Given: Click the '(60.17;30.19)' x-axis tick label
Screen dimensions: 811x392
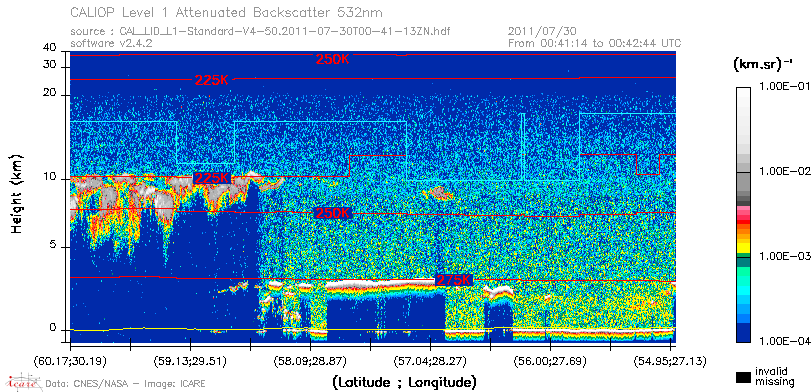Looking at the screenshot, I should point(70,361).
